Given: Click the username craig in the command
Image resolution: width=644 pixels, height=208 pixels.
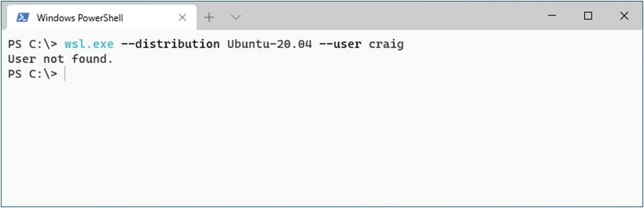Looking at the screenshot, I should coord(386,45).
